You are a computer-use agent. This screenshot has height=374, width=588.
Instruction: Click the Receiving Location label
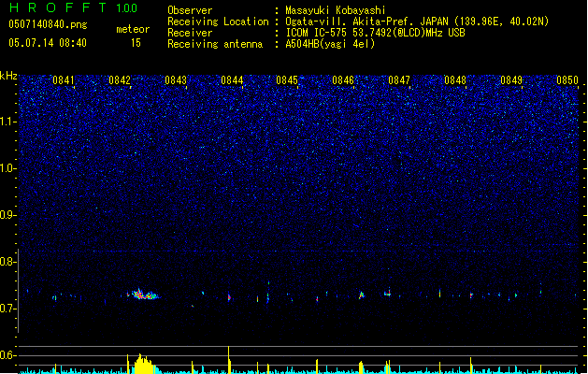pos(218,22)
